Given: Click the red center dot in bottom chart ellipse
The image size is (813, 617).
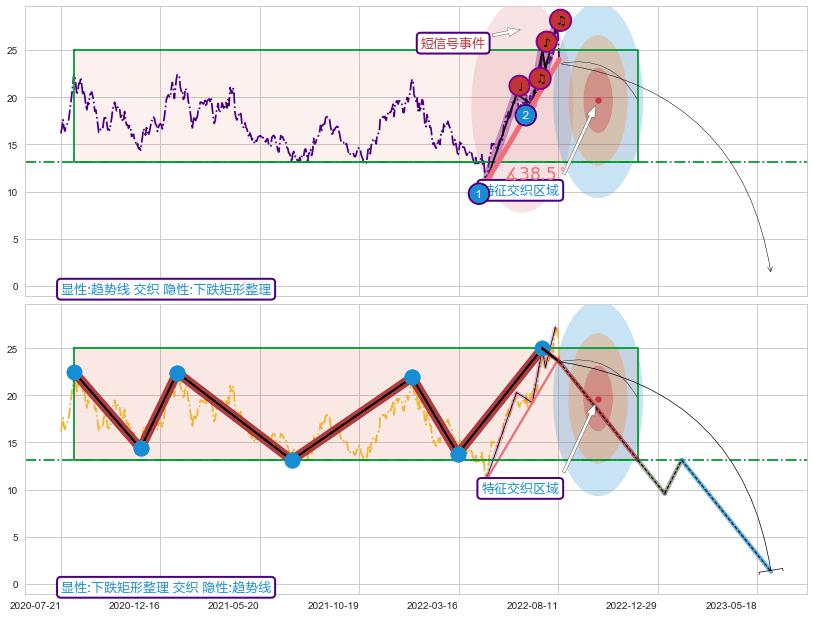Looking at the screenshot, I should click(x=598, y=399).
